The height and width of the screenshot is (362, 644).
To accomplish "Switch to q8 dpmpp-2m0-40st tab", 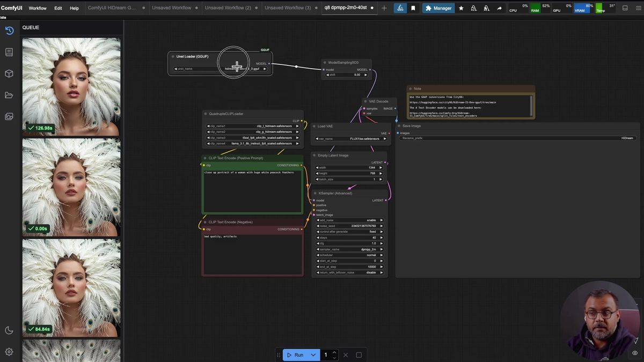I will pos(345,8).
